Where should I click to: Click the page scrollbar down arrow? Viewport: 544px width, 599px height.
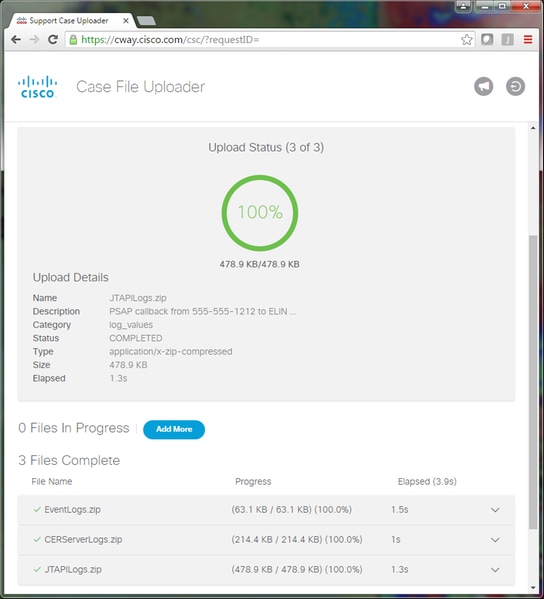click(x=533, y=588)
